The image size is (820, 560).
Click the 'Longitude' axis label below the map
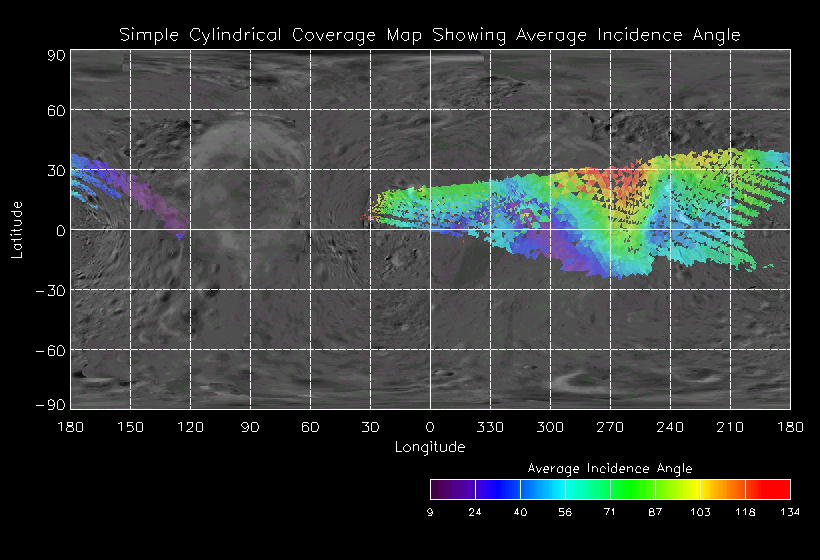(430, 447)
